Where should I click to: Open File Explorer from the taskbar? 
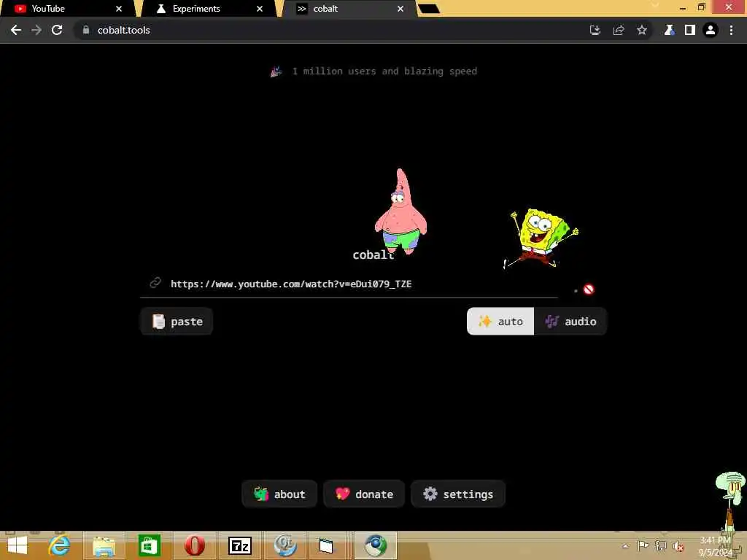pos(104,546)
